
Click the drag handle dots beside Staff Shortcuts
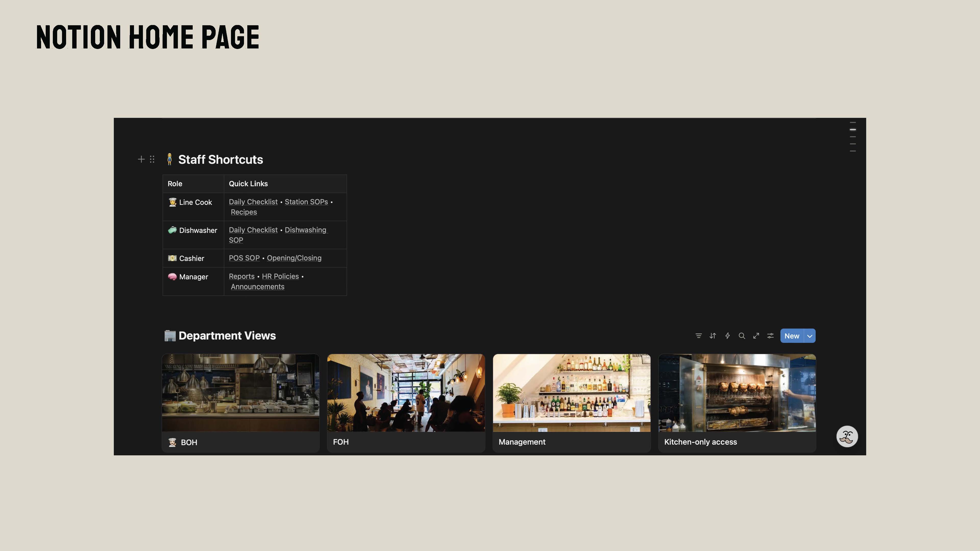[x=152, y=159]
